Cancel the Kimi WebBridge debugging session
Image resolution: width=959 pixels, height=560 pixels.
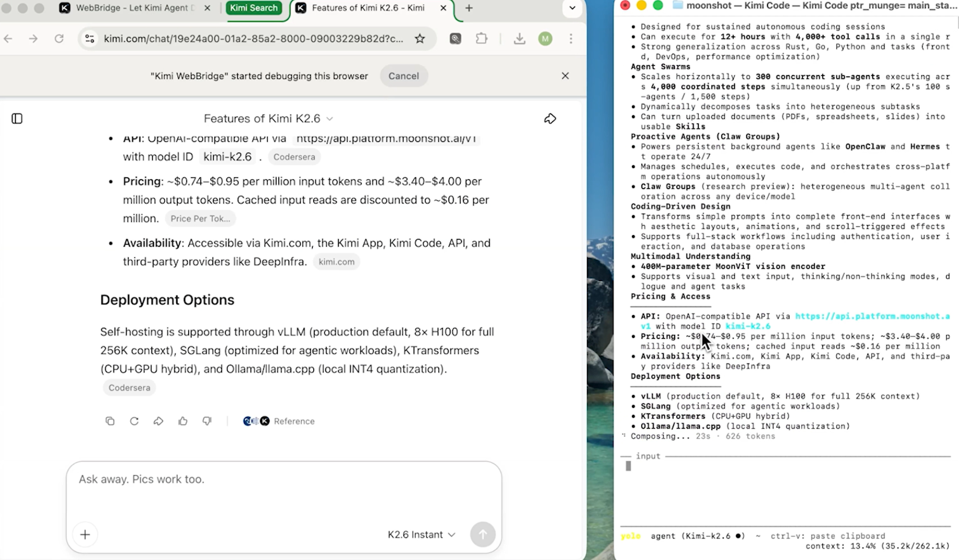coord(403,76)
